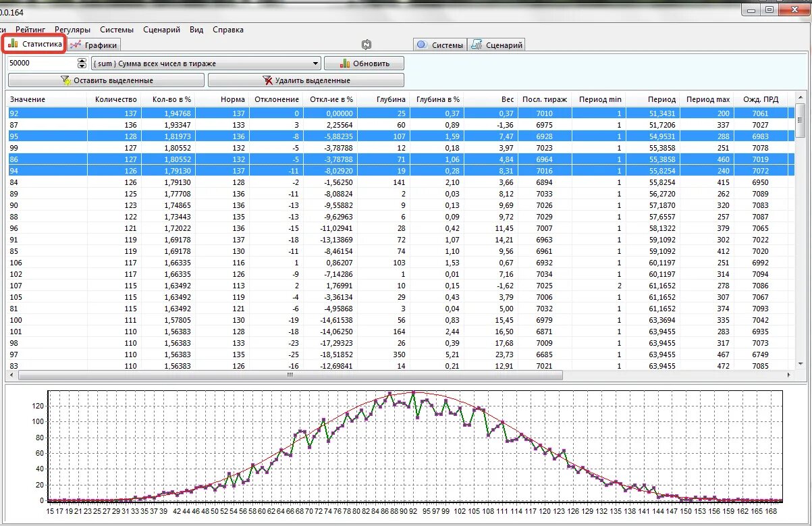The image size is (812, 526).
Task: Click the -18,51852 deviation cell
Action: pyautogui.click(x=329, y=354)
